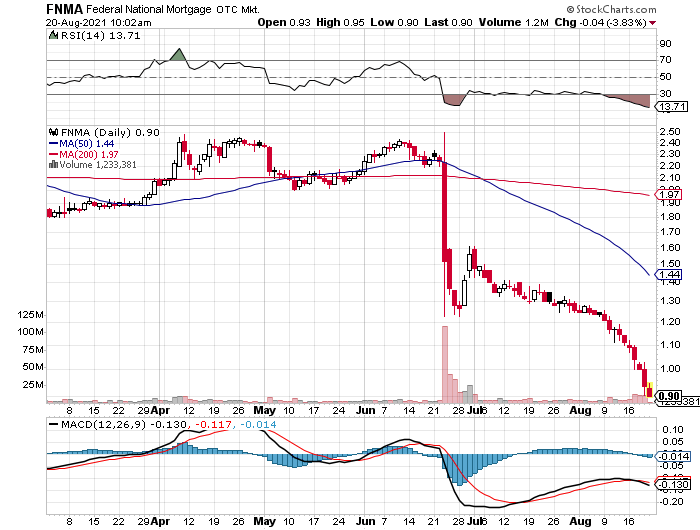Click the 20-Aug-2021 10:02am timestamp
Viewport: 700px width, 530px height.
98,22
